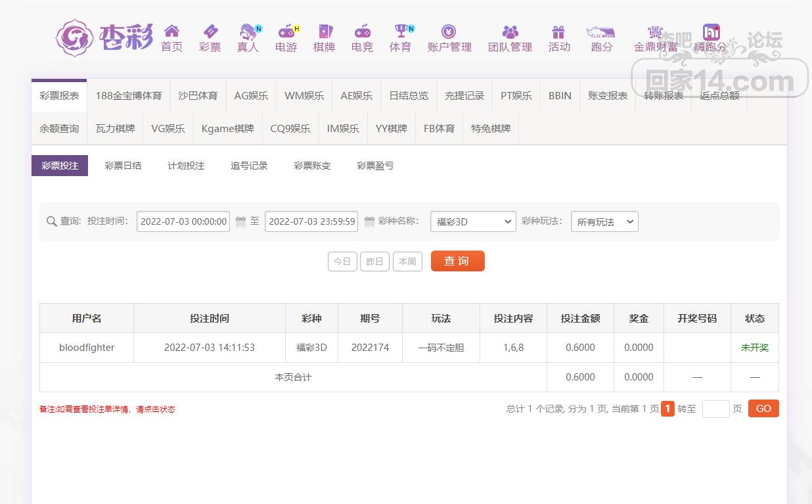The width and height of the screenshot is (812, 504).
Task: Switch to 特兔棋牌 tab
Action: click(x=491, y=128)
